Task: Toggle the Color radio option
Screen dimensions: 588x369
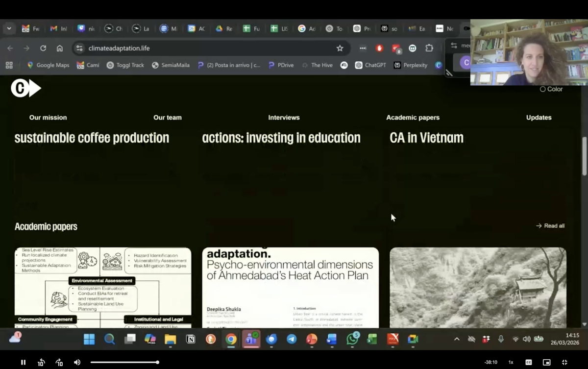Action: pyautogui.click(x=551, y=89)
